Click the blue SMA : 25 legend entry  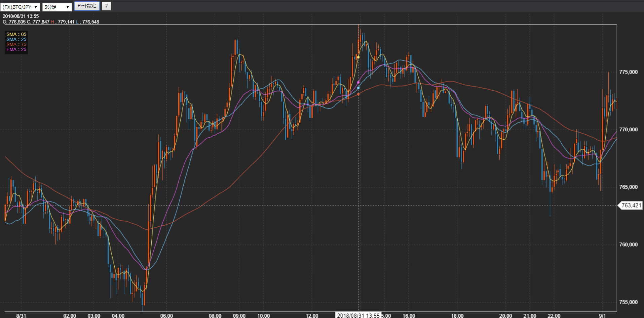click(x=16, y=39)
